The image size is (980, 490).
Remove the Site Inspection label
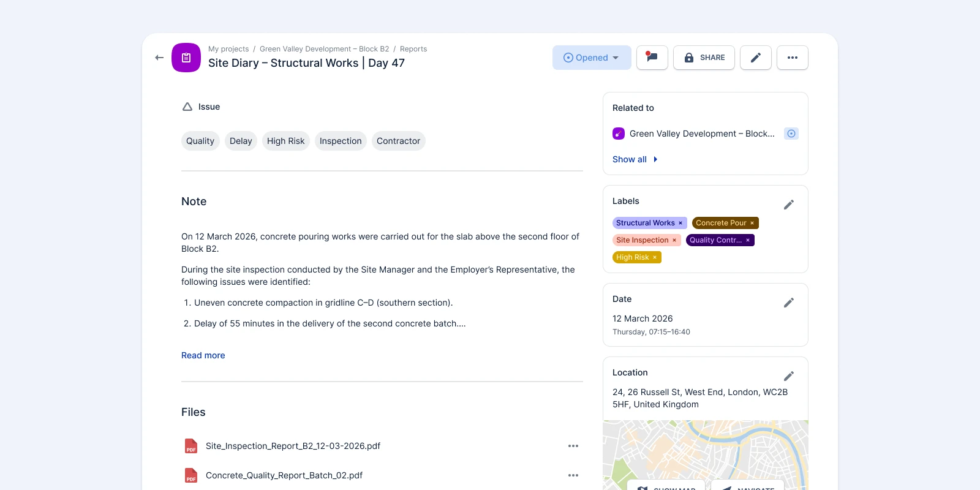pyautogui.click(x=674, y=240)
